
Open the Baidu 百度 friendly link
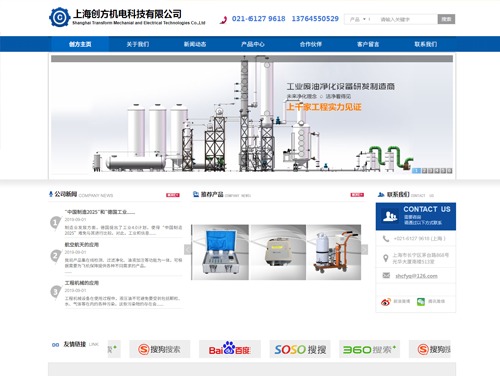click(230, 349)
